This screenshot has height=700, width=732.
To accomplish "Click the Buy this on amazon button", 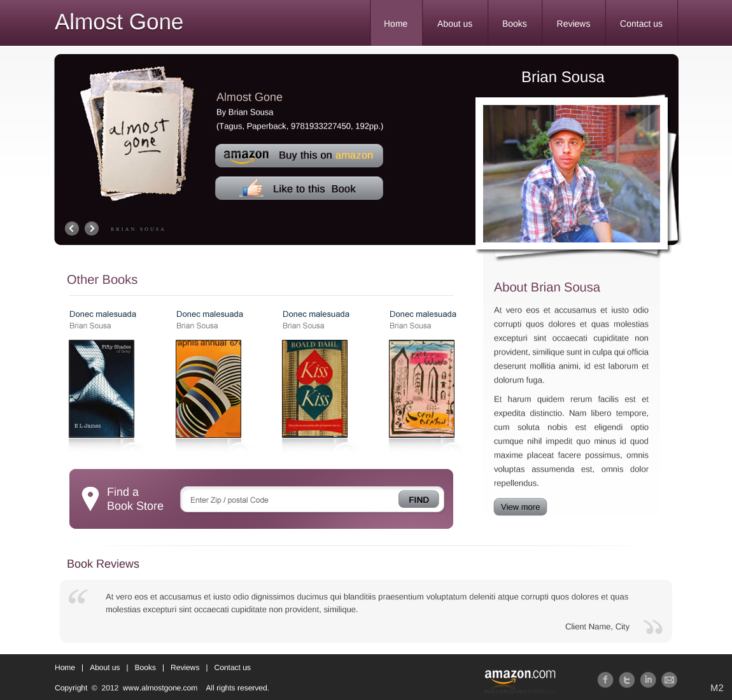I will click(299, 155).
